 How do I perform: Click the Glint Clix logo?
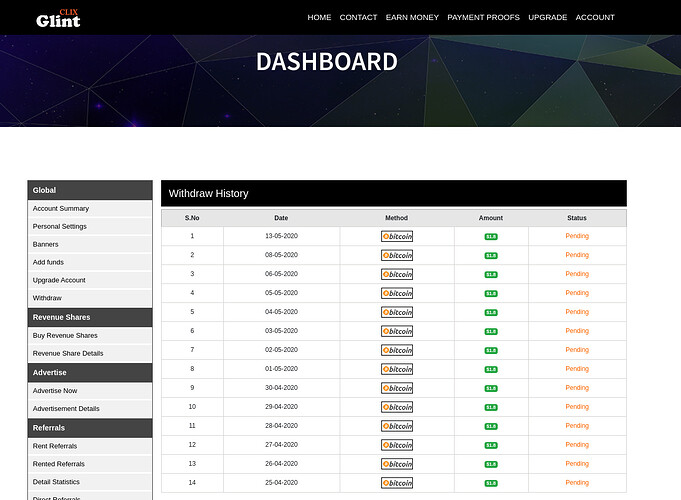tap(58, 18)
